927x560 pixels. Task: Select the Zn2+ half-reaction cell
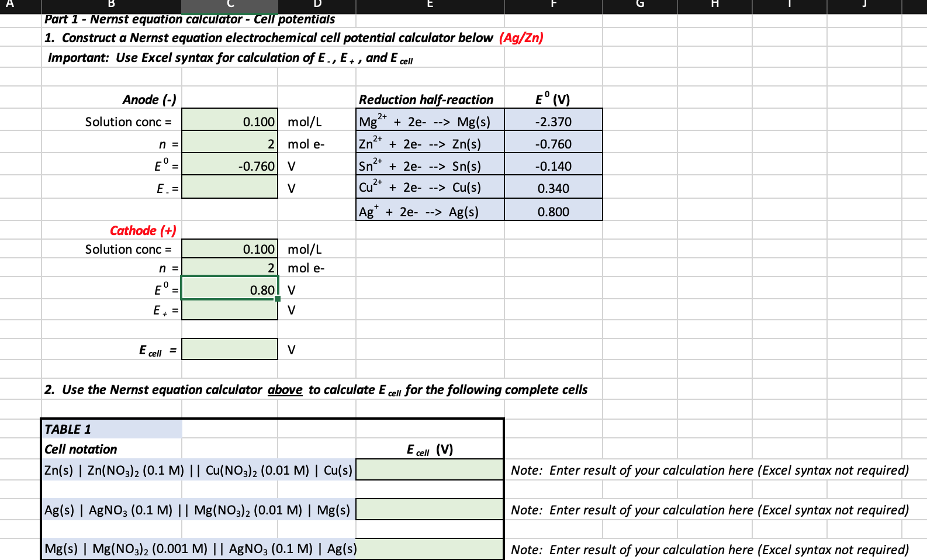click(430, 142)
